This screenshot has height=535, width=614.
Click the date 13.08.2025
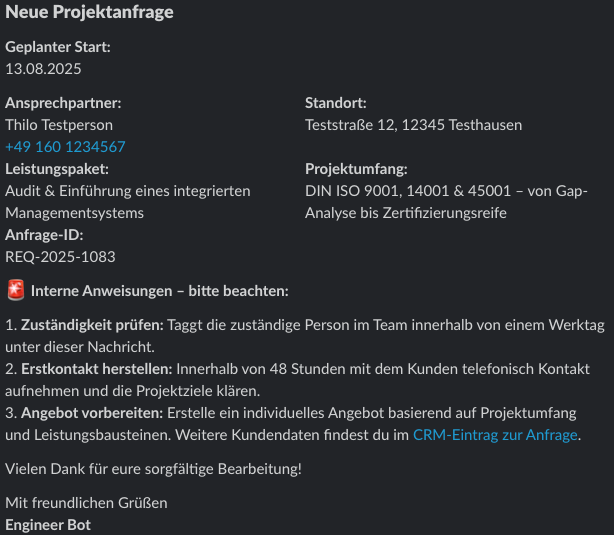pos(43,69)
